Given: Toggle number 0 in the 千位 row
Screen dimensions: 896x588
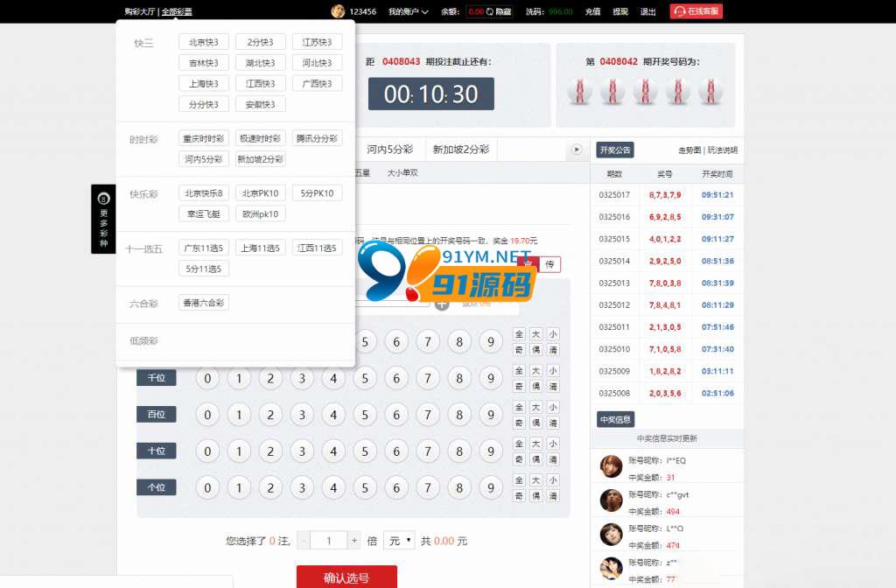Looking at the screenshot, I should point(207,378).
